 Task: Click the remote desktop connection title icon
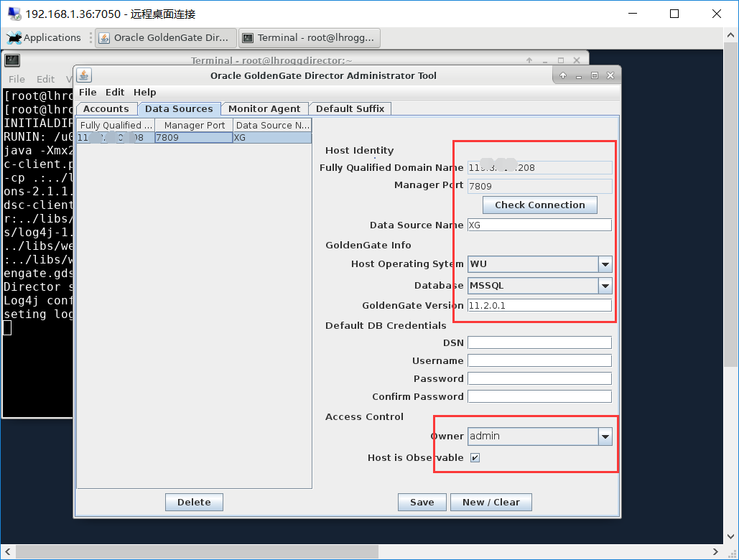[x=14, y=14]
